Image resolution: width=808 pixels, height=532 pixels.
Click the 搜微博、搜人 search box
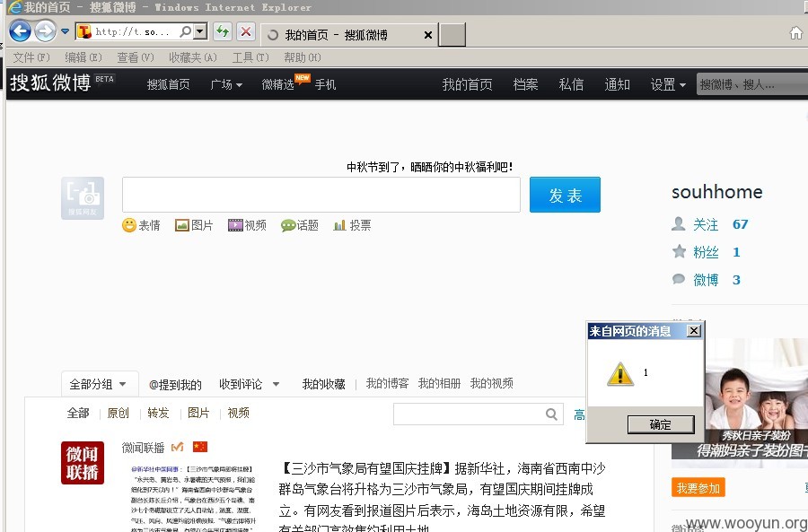pos(751,84)
